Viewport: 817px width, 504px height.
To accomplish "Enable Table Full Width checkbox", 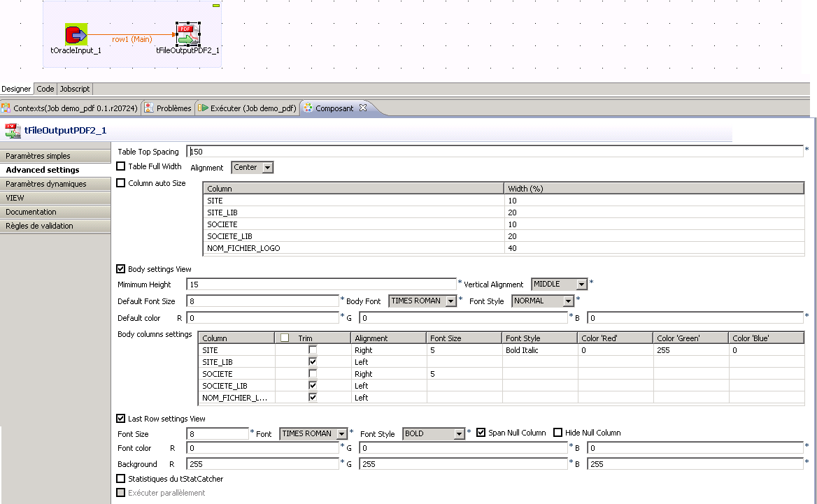I will click(x=121, y=166).
